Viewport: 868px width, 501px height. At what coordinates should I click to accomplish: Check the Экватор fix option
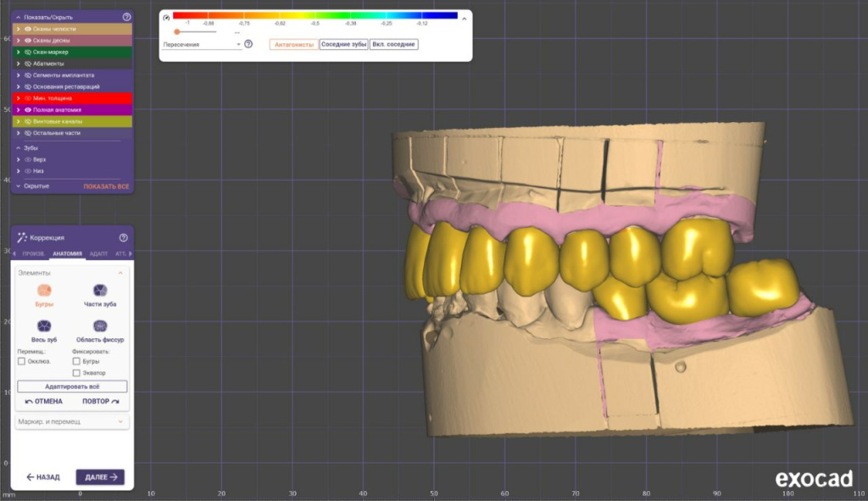(x=76, y=372)
